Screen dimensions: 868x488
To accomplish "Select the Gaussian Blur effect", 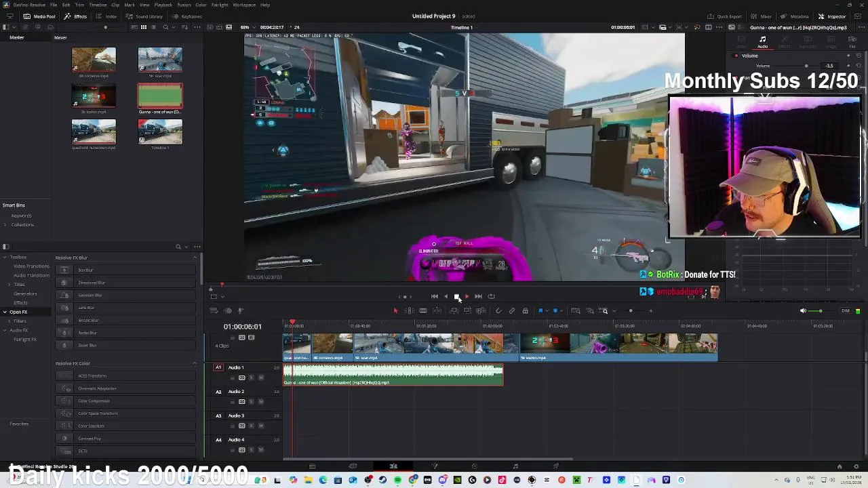I will point(125,296).
